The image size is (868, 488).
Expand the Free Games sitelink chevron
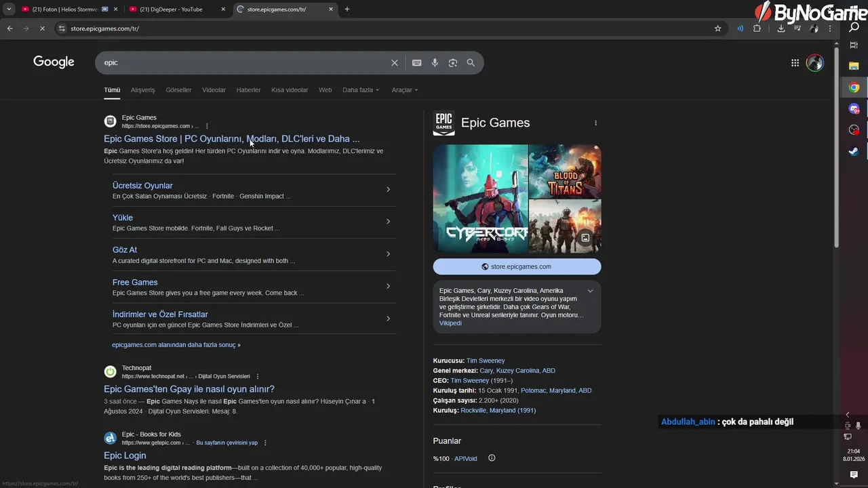(x=388, y=286)
